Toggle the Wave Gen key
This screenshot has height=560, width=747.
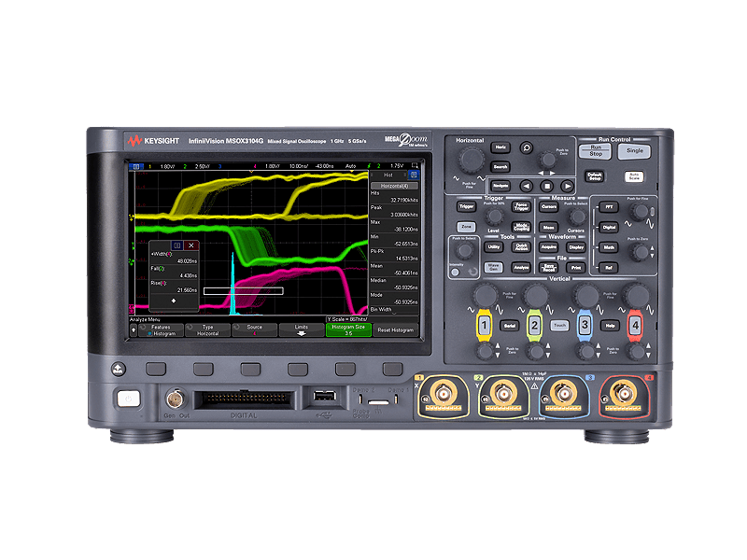click(494, 267)
